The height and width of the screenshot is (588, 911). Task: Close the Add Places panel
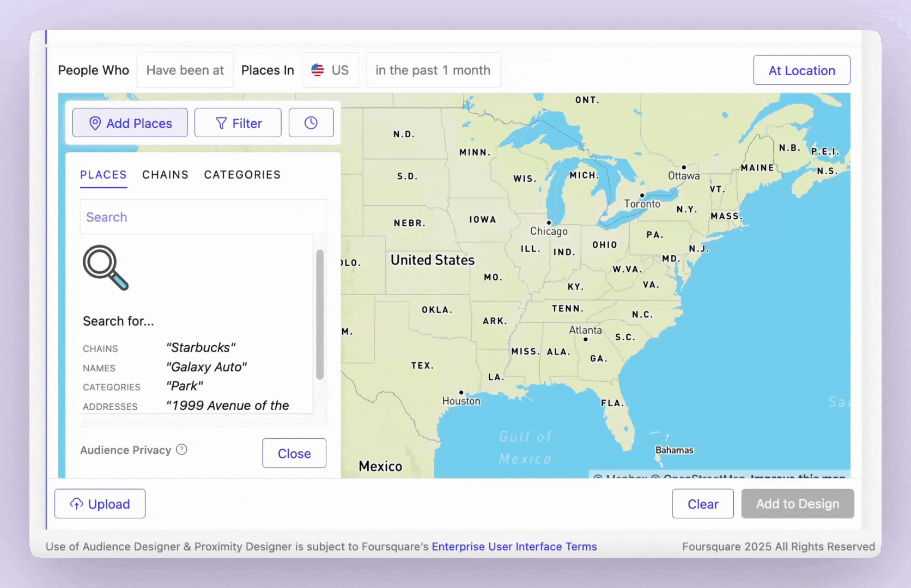click(294, 453)
